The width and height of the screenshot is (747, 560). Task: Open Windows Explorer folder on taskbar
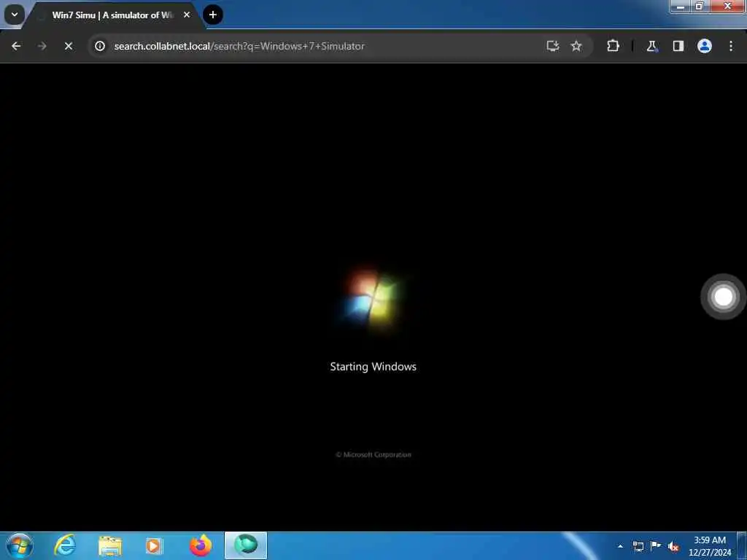click(x=110, y=545)
